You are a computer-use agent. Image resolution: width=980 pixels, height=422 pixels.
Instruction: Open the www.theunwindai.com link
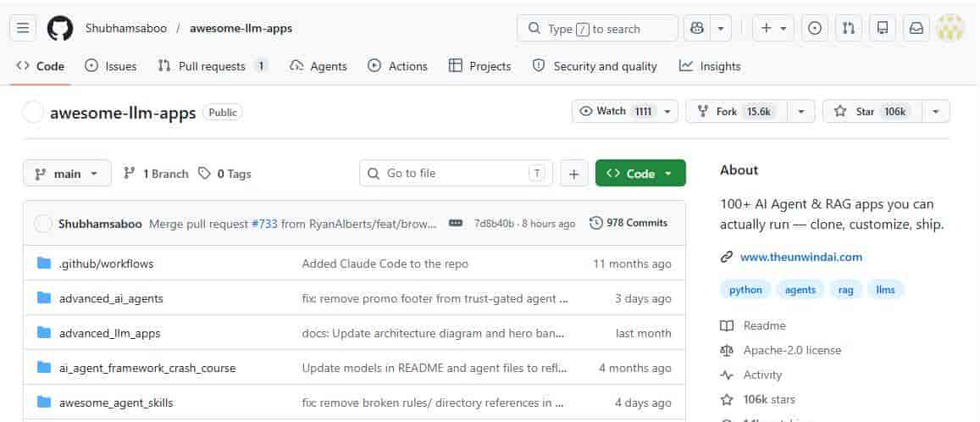coord(800,257)
